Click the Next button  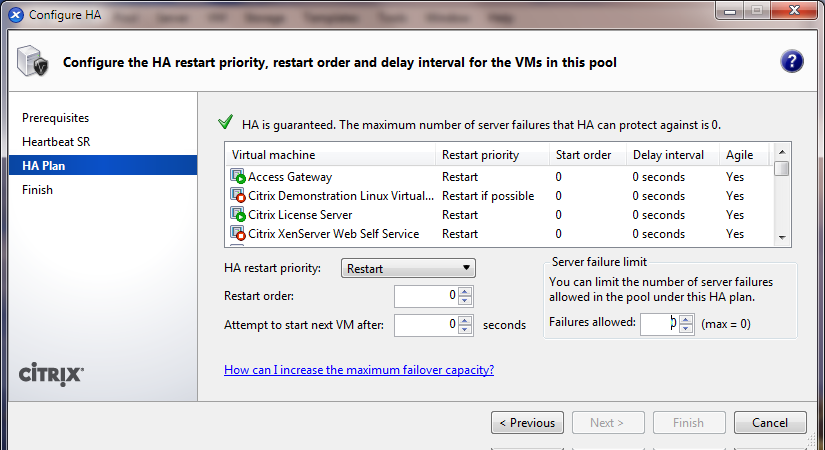608,423
